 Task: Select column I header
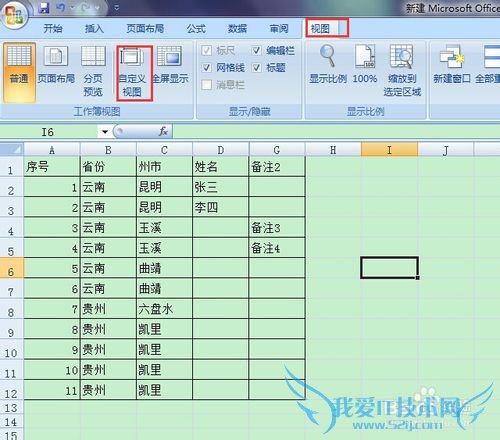tap(389, 150)
